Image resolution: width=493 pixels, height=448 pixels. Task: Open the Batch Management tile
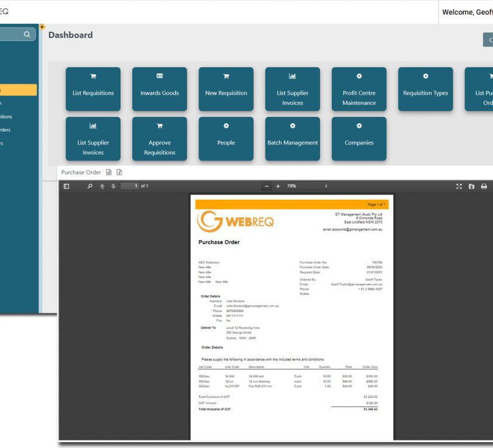click(x=293, y=138)
